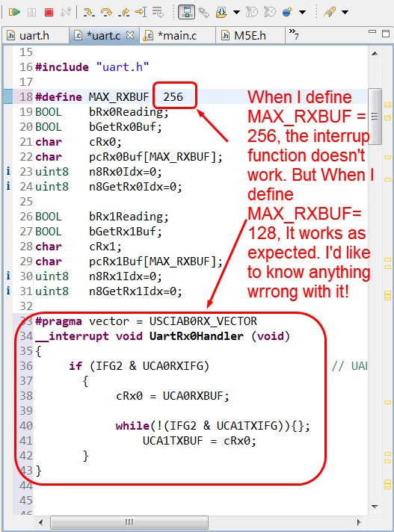Screen dimensions: 394x532
Task: Click on 'USCIAB0RX_VECTOR' in the pragma line
Action: pyautogui.click(x=203, y=321)
